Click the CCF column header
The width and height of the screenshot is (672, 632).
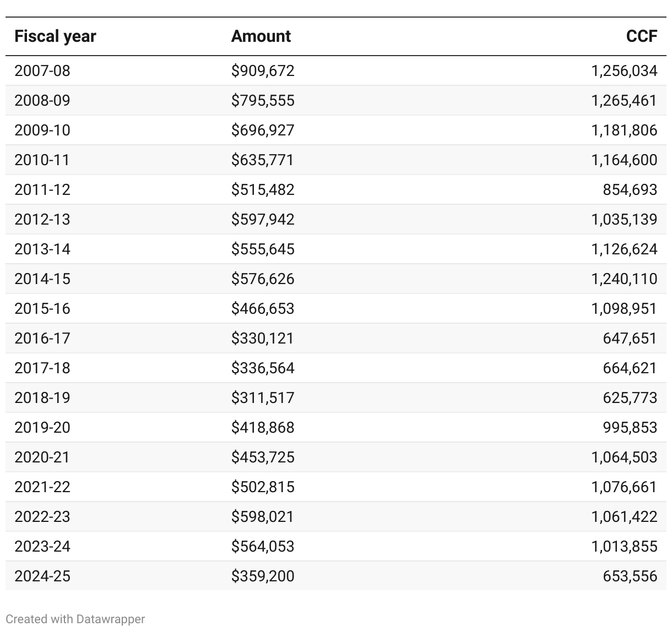[x=641, y=36]
